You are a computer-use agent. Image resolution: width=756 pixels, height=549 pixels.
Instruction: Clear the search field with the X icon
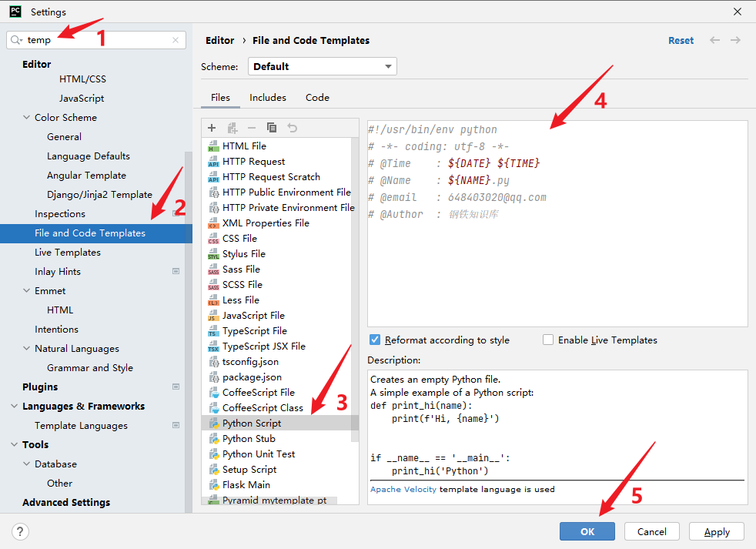[x=176, y=40]
